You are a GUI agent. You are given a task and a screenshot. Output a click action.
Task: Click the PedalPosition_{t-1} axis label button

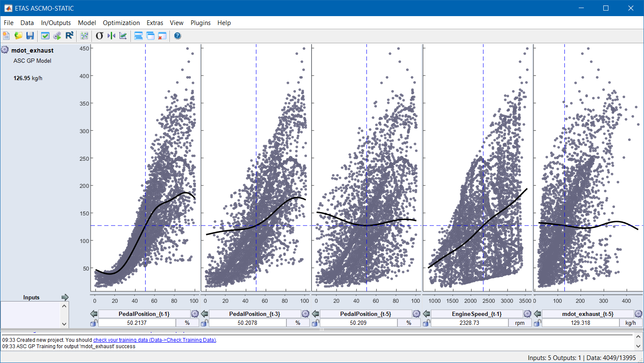144,314
